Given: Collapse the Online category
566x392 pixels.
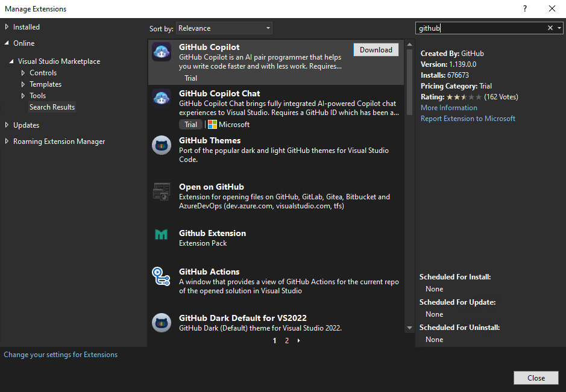Looking at the screenshot, I should point(7,43).
